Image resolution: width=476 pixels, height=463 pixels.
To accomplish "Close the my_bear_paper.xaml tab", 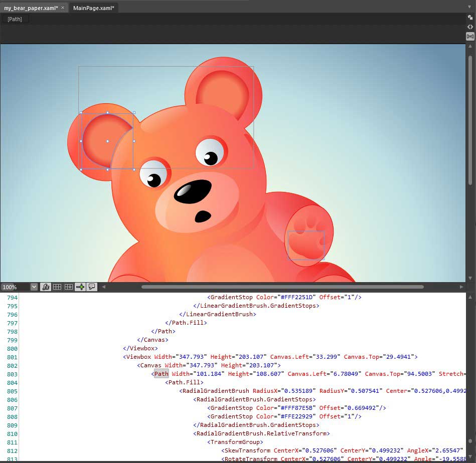I will tap(63, 8).
